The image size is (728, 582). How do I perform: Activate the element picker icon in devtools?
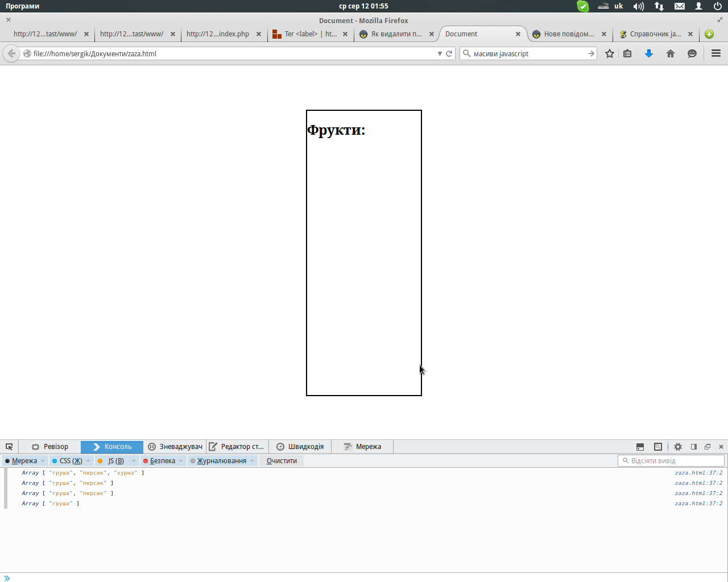pos(9,447)
